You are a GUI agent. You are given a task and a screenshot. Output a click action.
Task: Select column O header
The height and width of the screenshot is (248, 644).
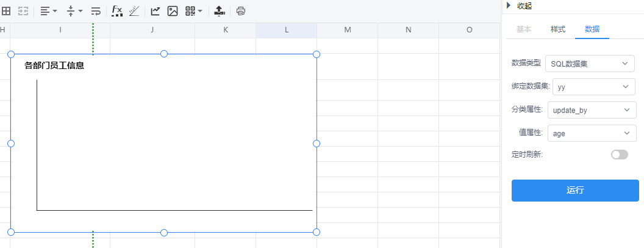(x=470, y=30)
